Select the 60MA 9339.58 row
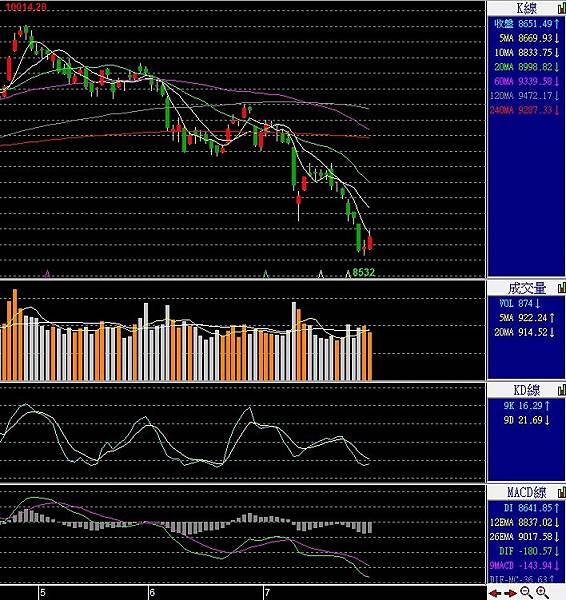The width and height of the screenshot is (566, 600). (527, 81)
